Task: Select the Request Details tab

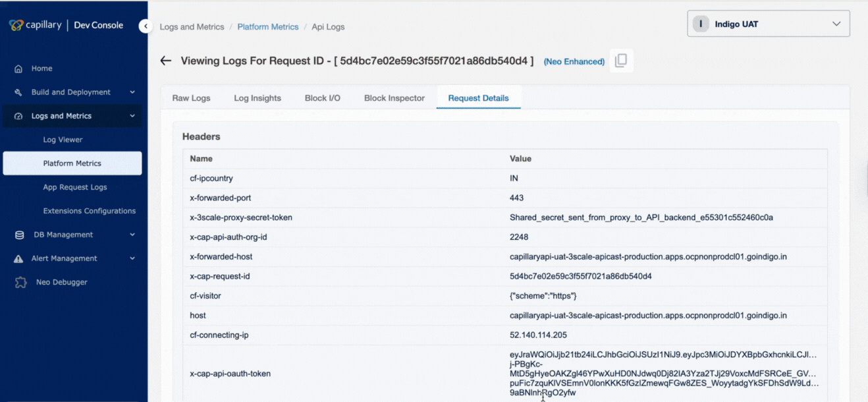Action: pos(479,98)
